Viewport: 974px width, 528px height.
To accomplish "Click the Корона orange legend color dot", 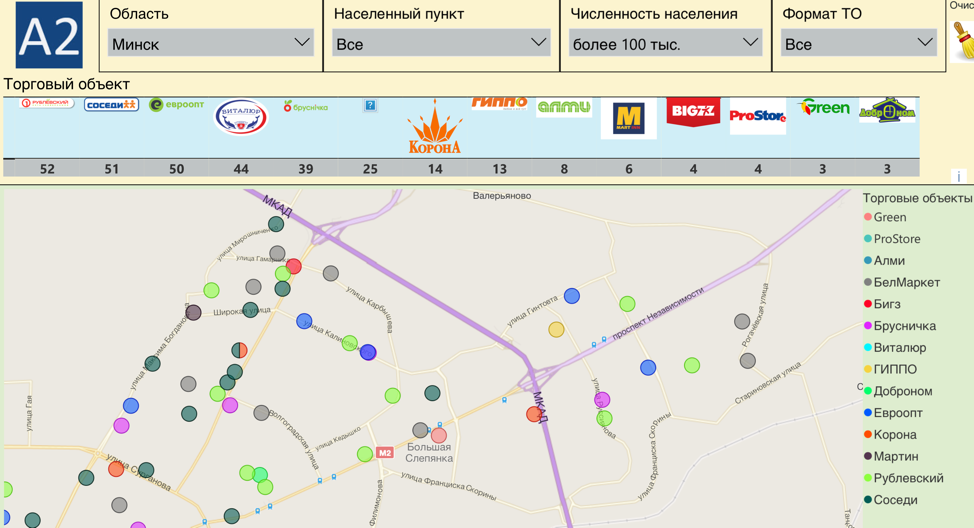I will pos(868,435).
